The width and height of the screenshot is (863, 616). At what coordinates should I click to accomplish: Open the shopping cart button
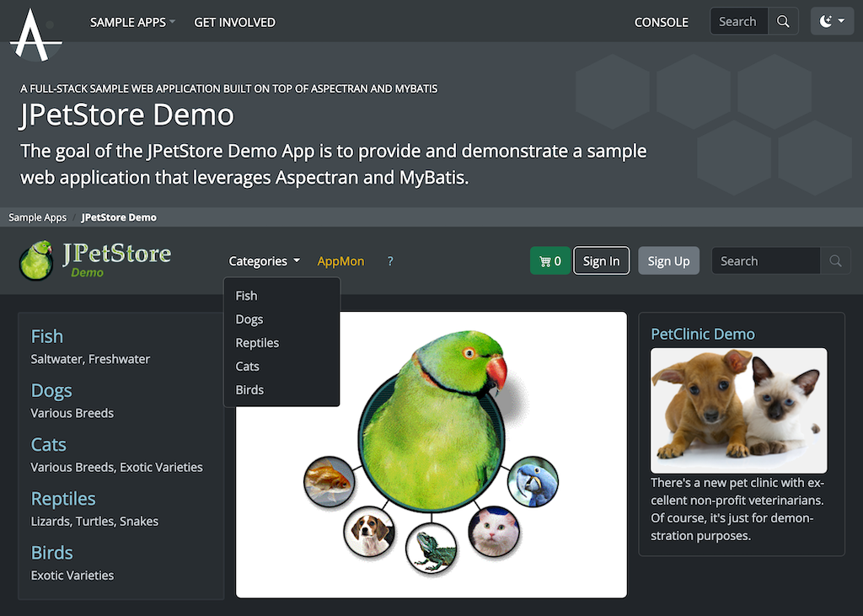tap(550, 260)
